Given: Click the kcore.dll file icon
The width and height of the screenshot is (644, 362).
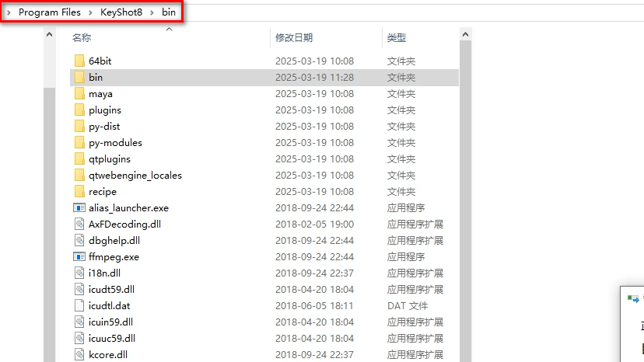Looking at the screenshot, I should click(79, 354).
